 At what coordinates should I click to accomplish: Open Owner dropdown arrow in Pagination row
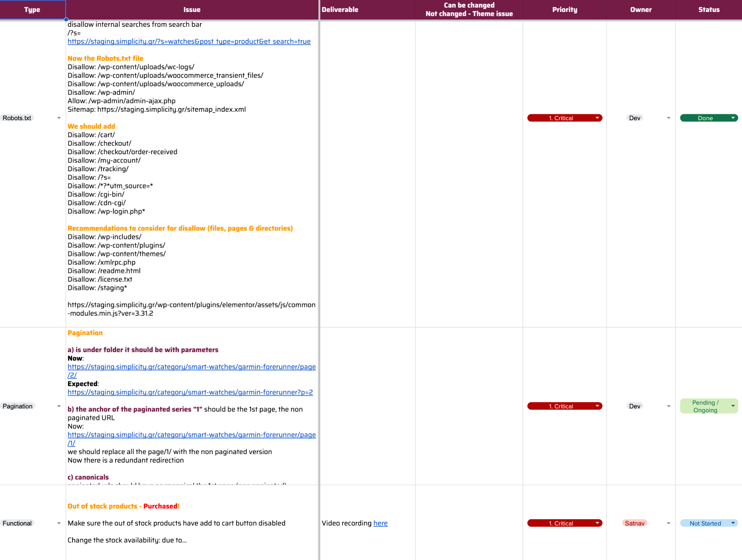668,406
